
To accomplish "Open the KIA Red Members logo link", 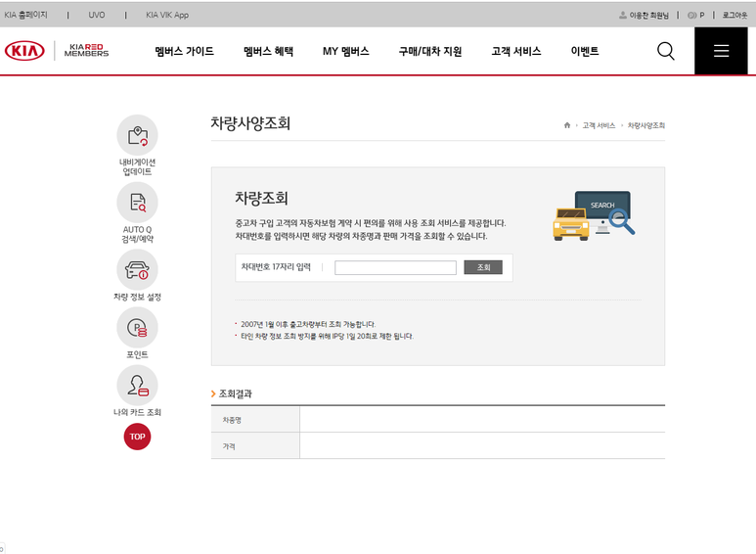I will (86, 50).
